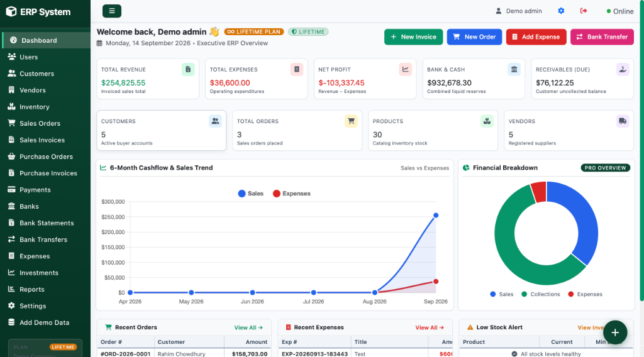644x357 pixels.
Task: Click the green floating plus button
Action: click(615, 332)
